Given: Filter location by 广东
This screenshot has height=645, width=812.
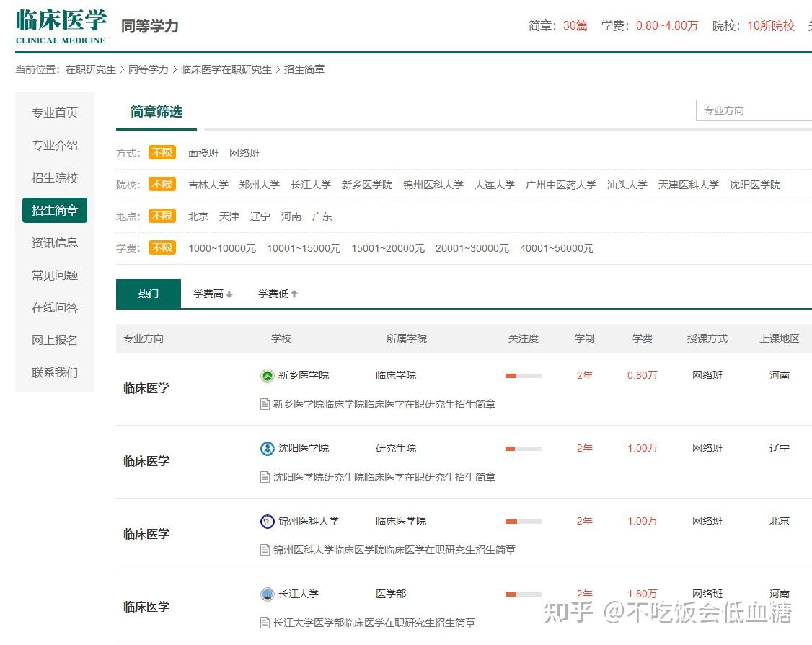Looking at the screenshot, I should pyautogui.click(x=322, y=216).
